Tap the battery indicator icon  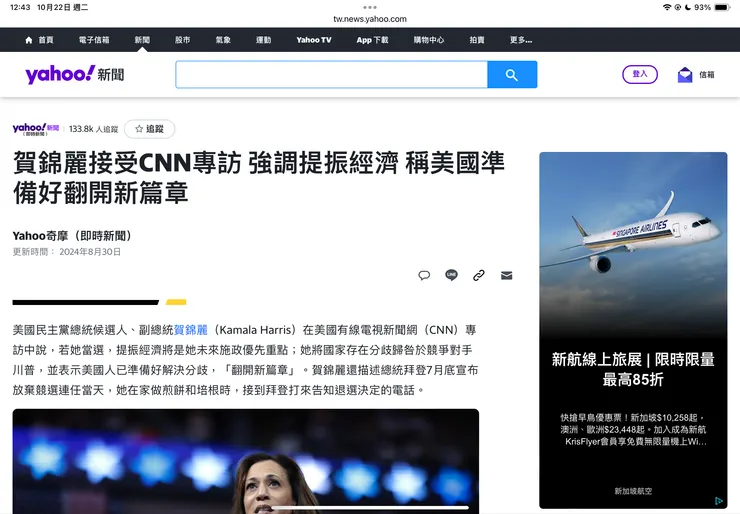(x=722, y=7)
